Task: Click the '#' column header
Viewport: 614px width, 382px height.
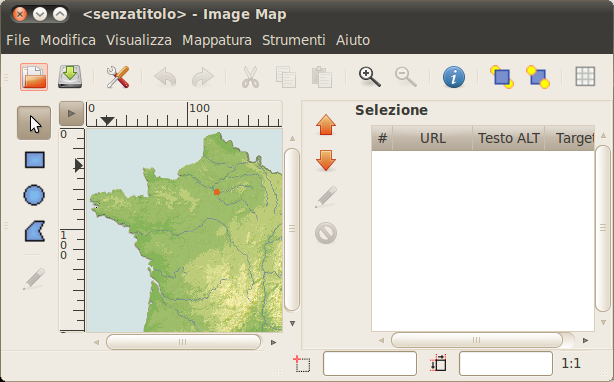Action: pos(382,138)
